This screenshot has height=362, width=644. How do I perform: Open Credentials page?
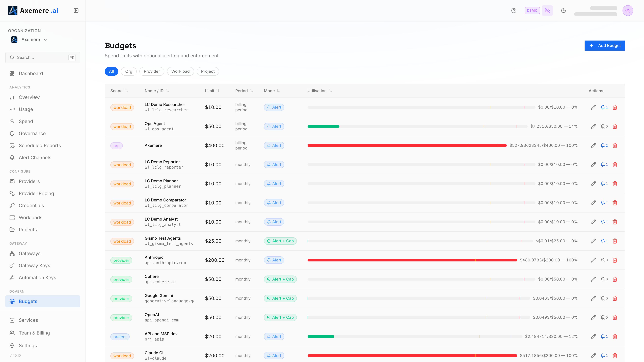point(43,205)
